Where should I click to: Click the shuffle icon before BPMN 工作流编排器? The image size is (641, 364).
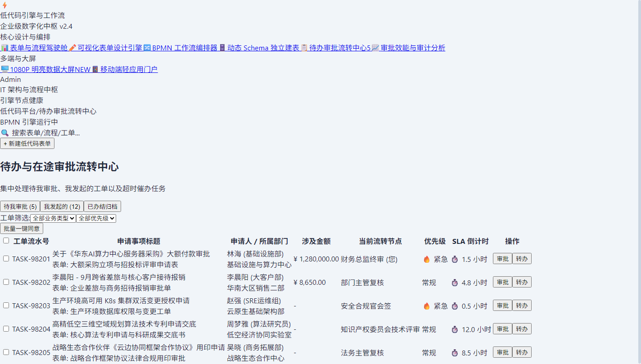(x=147, y=48)
